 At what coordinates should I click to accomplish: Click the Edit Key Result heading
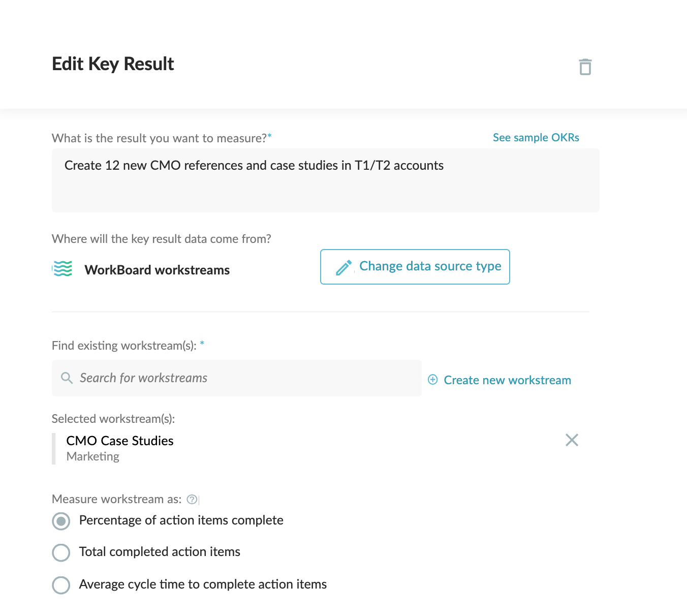coord(113,64)
